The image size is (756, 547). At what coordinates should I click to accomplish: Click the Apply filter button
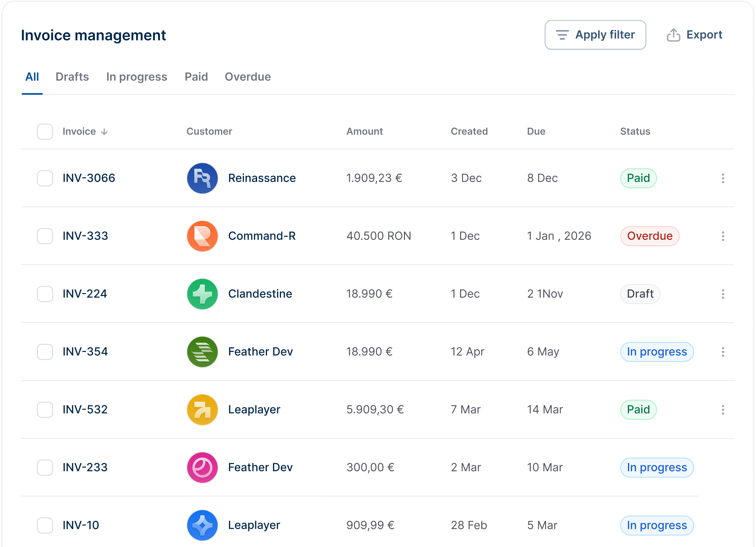pos(595,35)
